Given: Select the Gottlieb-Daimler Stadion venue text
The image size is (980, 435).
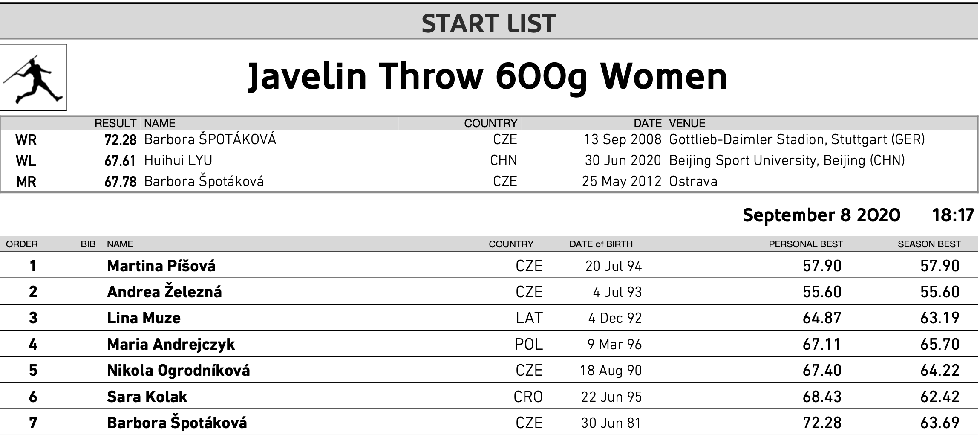Looking at the screenshot, I should pos(797,139).
